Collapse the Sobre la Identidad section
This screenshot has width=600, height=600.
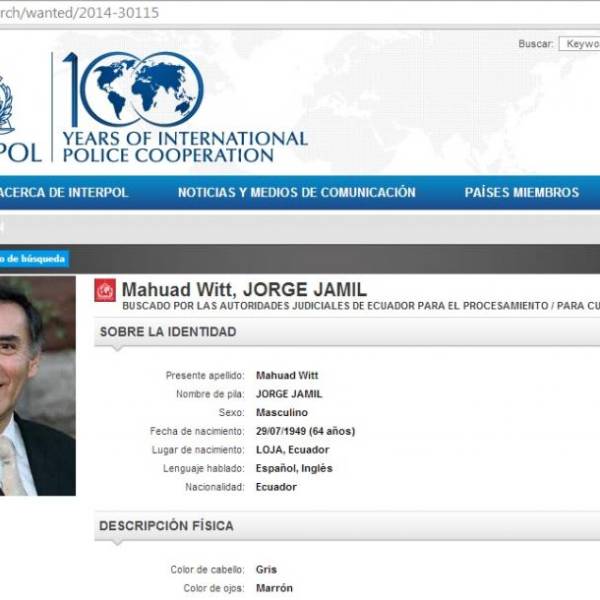click(x=168, y=332)
